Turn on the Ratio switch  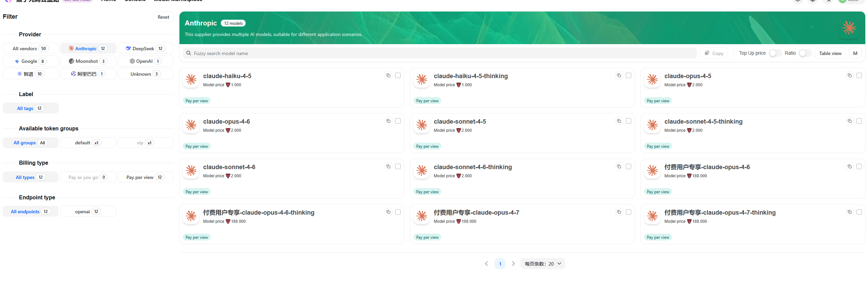click(x=805, y=53)
